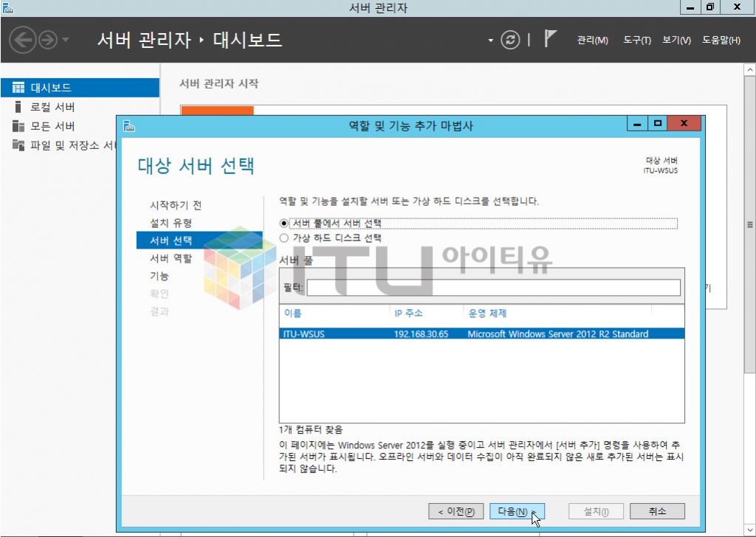The image size is (756, 537).
Task: Click the 로컬 서버 icon in sidebar
Action: click(x=18, y=107)
